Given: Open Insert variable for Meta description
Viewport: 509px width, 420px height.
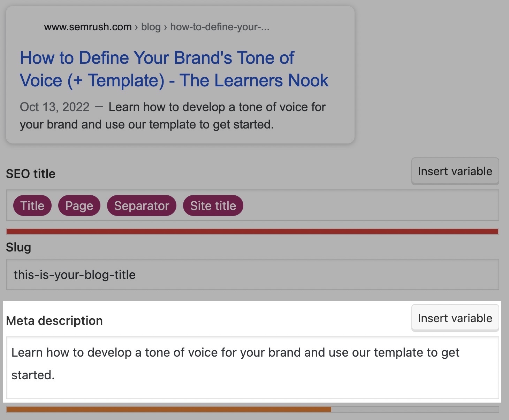Looking at the screenshot, I should pos(455,318).
